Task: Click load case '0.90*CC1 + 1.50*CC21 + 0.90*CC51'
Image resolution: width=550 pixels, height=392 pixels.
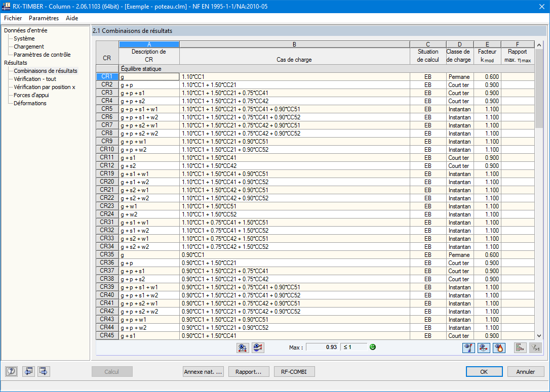Action: click(295, 320)
